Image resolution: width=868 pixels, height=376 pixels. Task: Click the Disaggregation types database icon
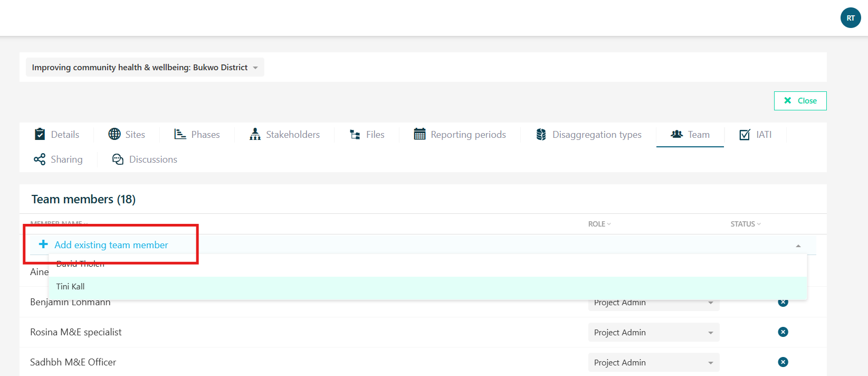541,134
